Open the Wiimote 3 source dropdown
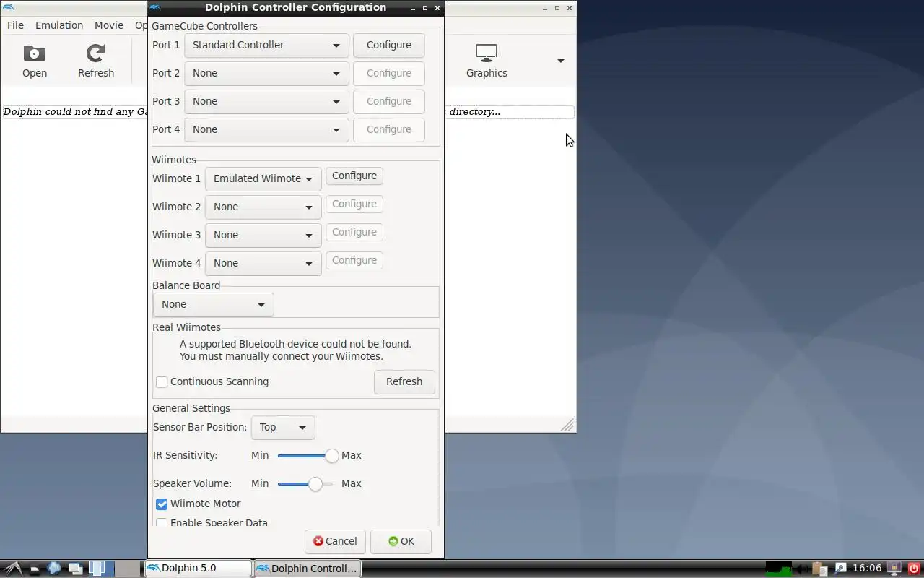924x578 pixels. pos(263,235)
